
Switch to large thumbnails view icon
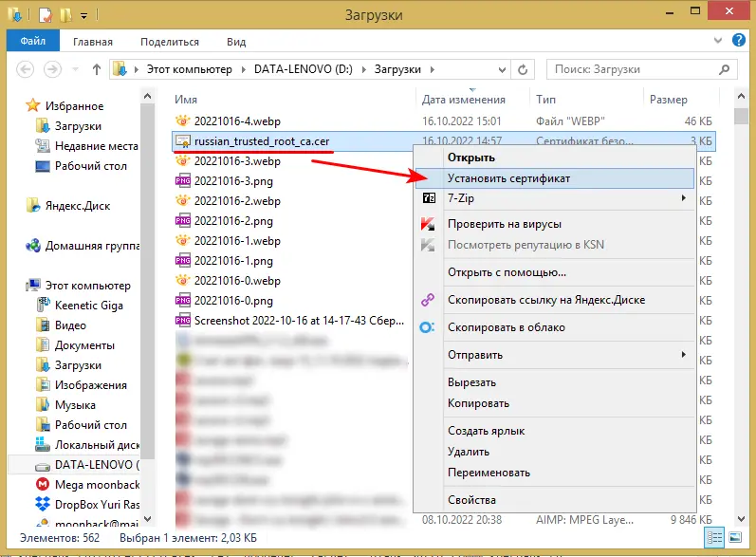735,538
